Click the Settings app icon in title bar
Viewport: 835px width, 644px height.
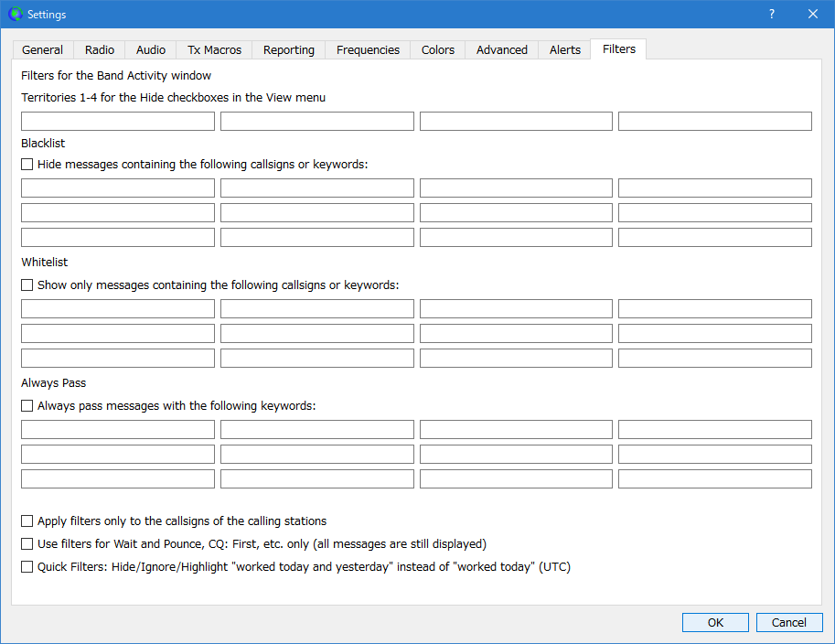(15, 14)
